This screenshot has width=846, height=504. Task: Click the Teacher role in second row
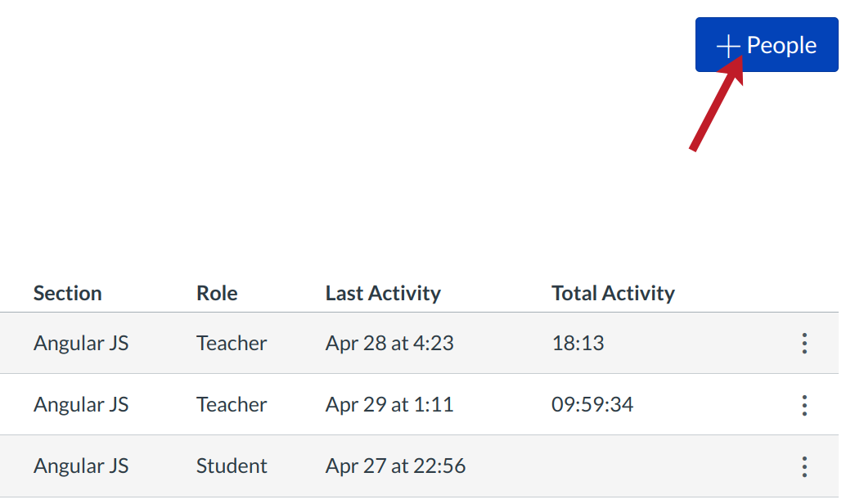tap(232, 405)
